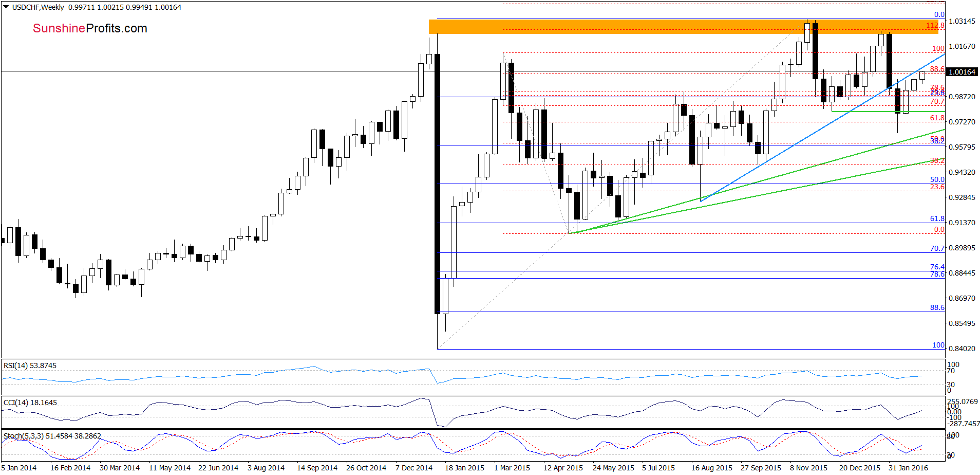Click the 12 Apr 2015 date label

click(x=563, y=468)
